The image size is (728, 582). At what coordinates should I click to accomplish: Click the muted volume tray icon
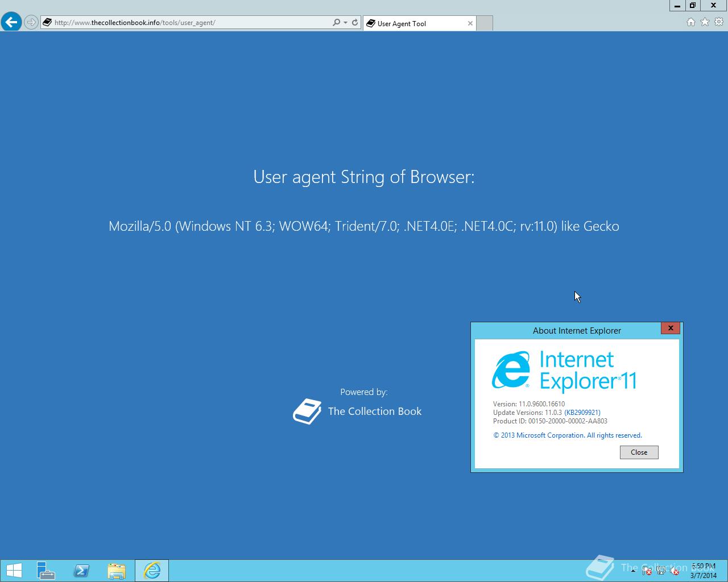point(675,571)
